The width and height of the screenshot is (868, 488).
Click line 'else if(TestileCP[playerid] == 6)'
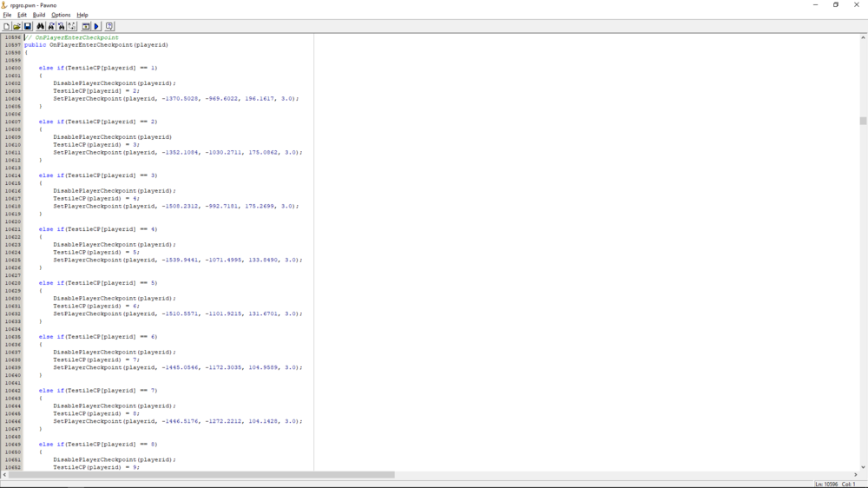click(98, 337)
